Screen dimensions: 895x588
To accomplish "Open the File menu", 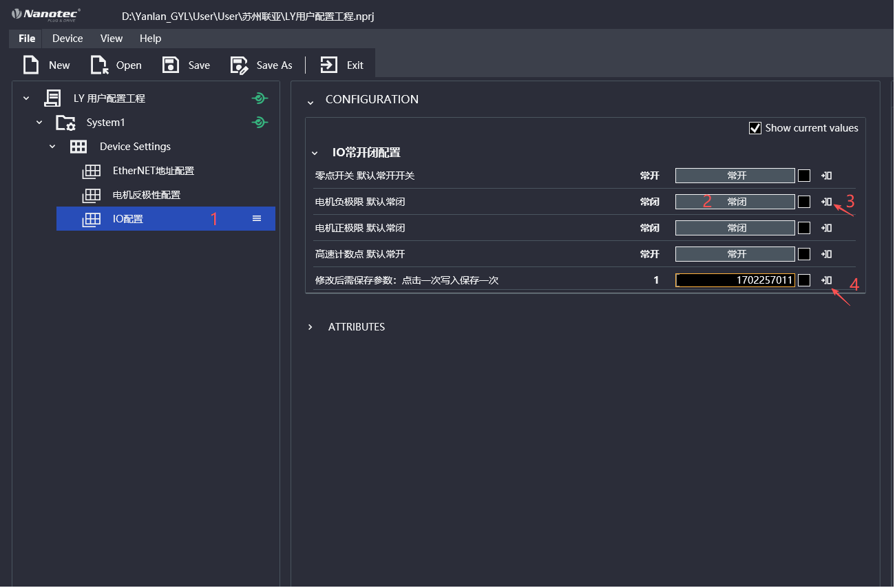I will coord(27,39).
